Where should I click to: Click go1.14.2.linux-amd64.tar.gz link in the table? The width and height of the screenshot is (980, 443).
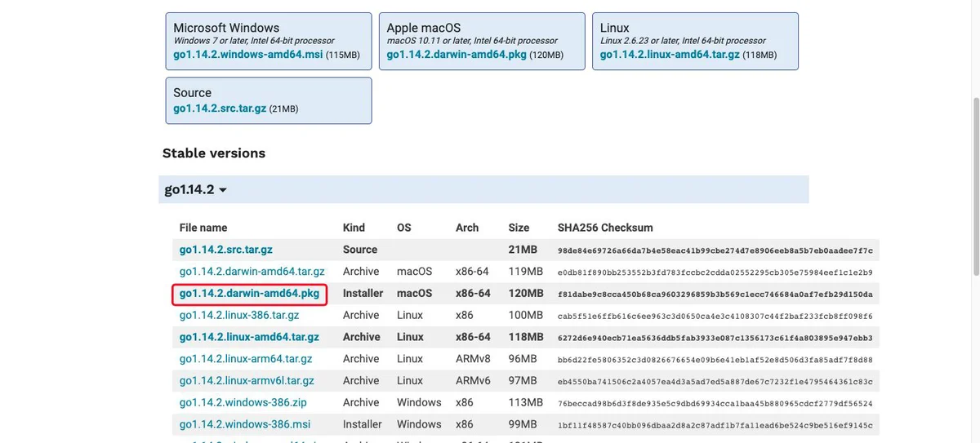pyautogui.click(x=249, y=337)
